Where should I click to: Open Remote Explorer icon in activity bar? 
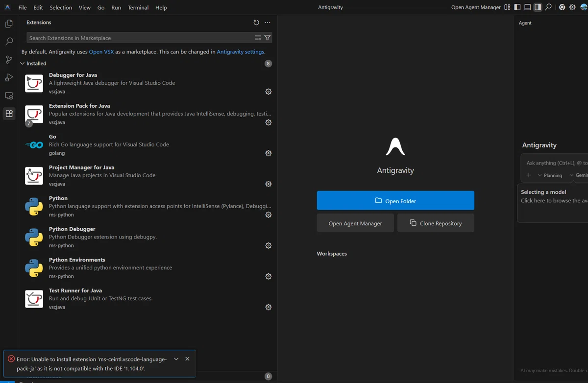tap(9, 96)
